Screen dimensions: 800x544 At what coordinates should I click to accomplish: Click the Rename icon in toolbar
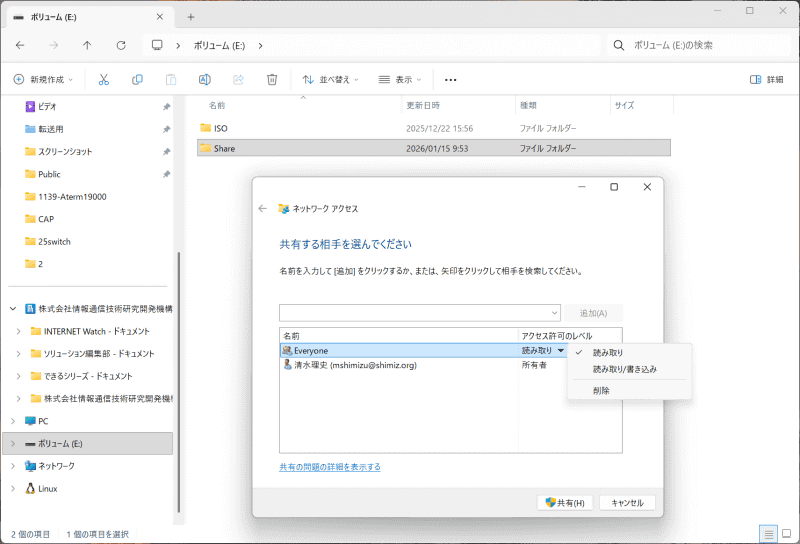click(205, 80)
